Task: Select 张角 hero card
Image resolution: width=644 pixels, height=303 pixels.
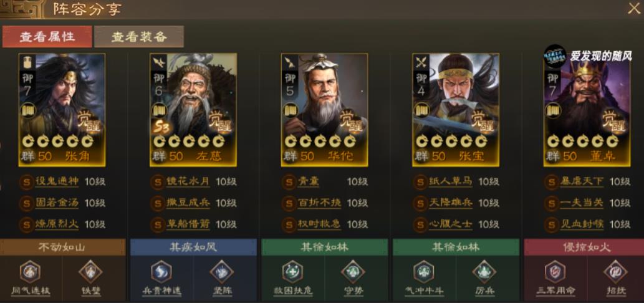Action: (62, 110)
